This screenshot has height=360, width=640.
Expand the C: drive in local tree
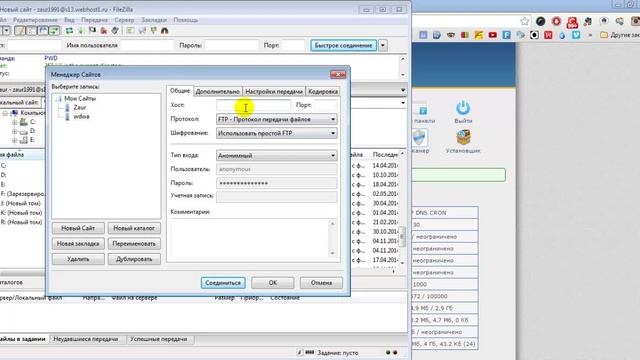click(15, 122)
